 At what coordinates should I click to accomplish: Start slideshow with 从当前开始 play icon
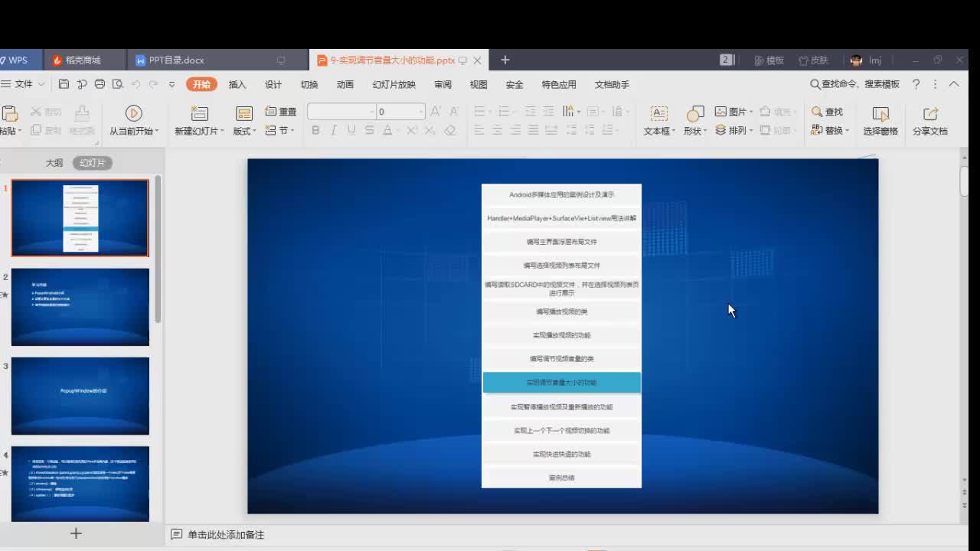[133, 113]
